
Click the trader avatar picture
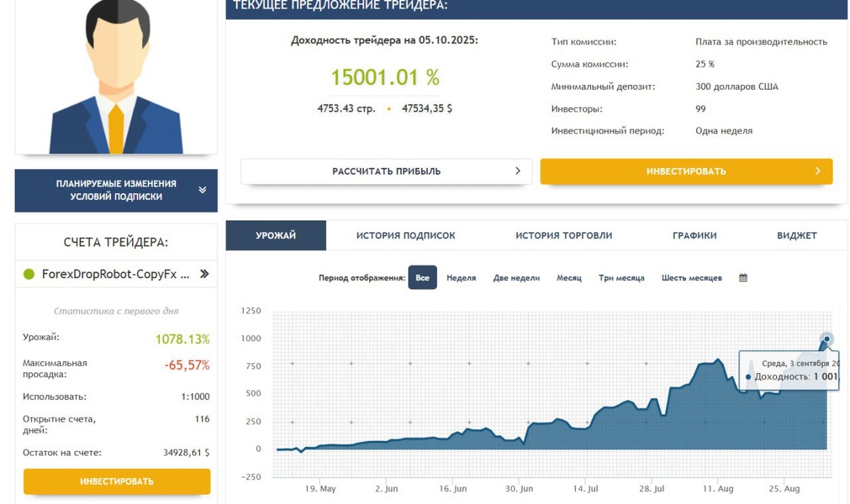coord(116,76)
